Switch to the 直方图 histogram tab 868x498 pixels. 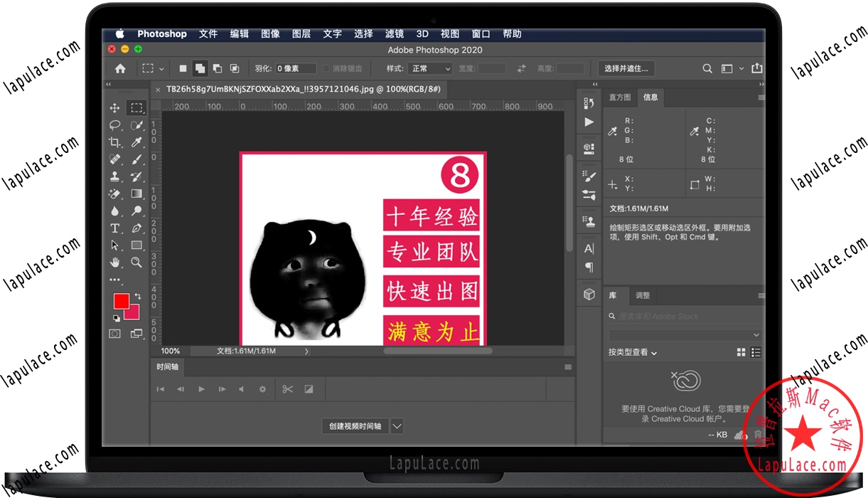point(620,97)
